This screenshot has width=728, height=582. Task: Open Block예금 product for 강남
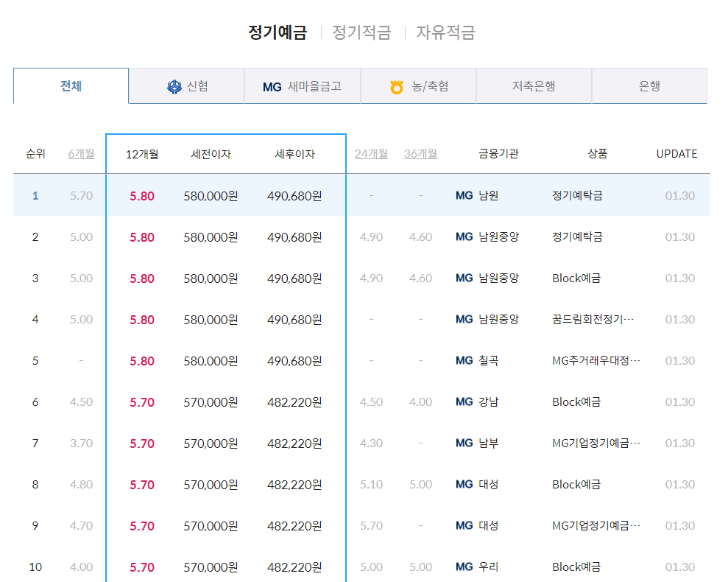point(576,402)
